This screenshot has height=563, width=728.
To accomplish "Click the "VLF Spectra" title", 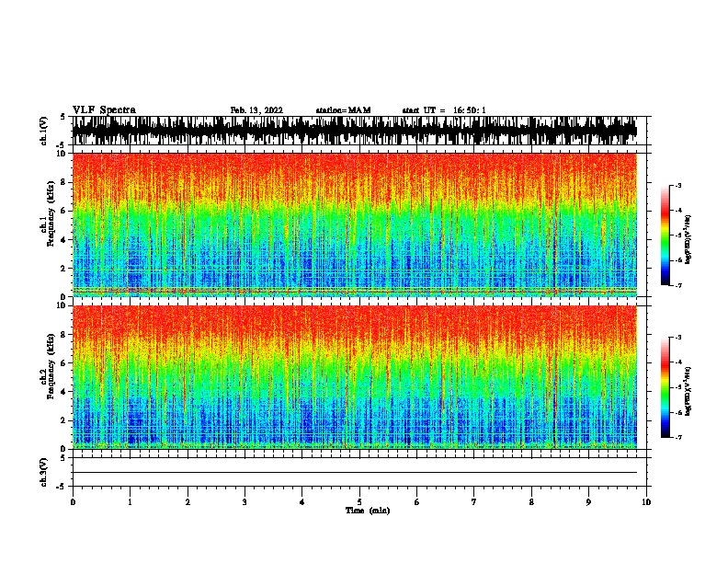I will point(104,110).
